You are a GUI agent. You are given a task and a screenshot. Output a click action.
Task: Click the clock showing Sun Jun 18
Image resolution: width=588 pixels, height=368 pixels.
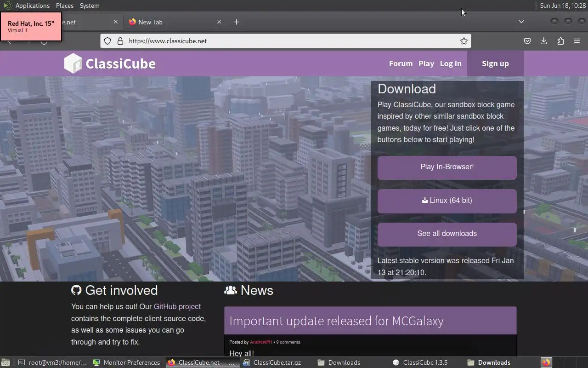(563, 6)
